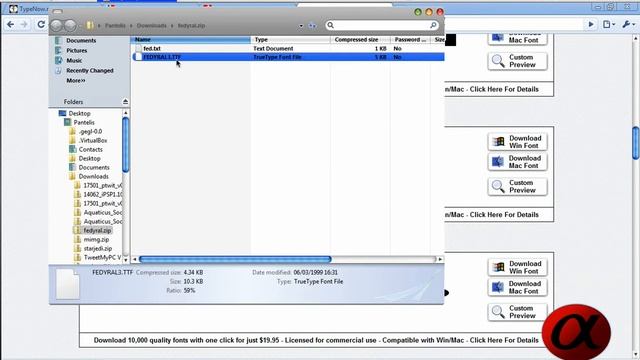Click the folder icon in Explorer address bar

click(x=90, y=25)
